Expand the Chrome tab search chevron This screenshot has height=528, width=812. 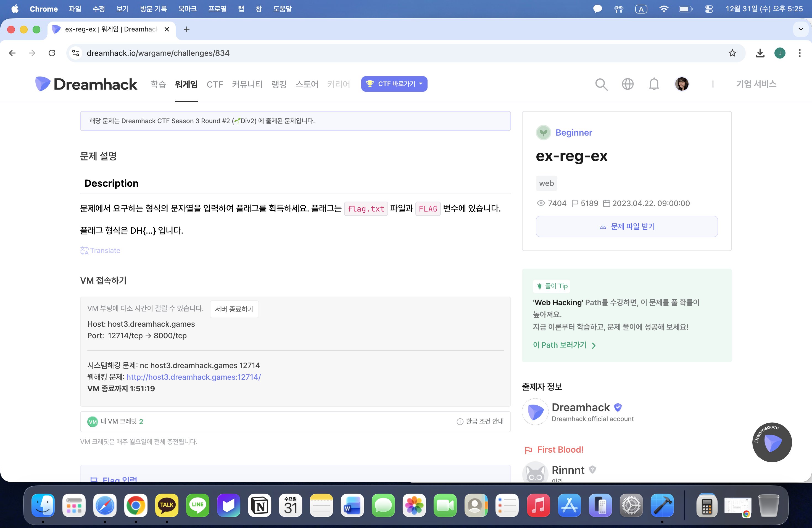801,29
